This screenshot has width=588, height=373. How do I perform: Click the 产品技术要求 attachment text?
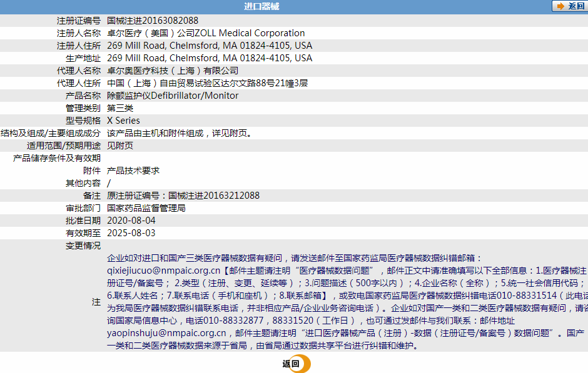(133, 171)
